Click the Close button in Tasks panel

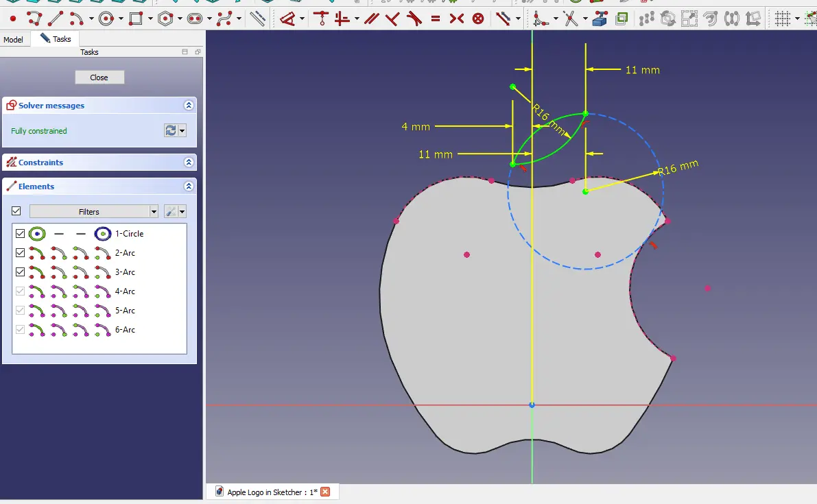tap(99, 77)
